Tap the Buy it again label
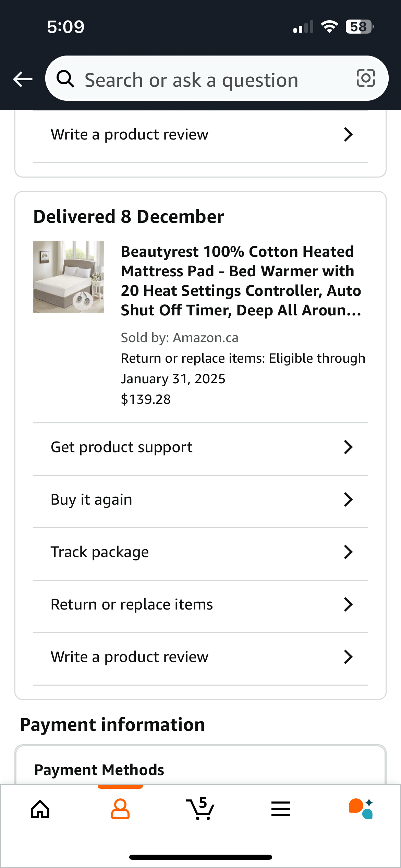This screenshot has width=401, height=868. tap(91, 499)
